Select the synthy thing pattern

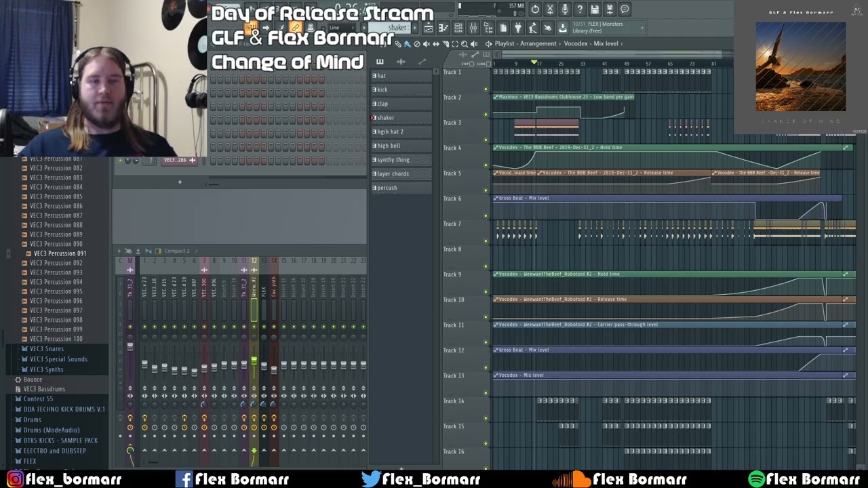coord(401,160)
